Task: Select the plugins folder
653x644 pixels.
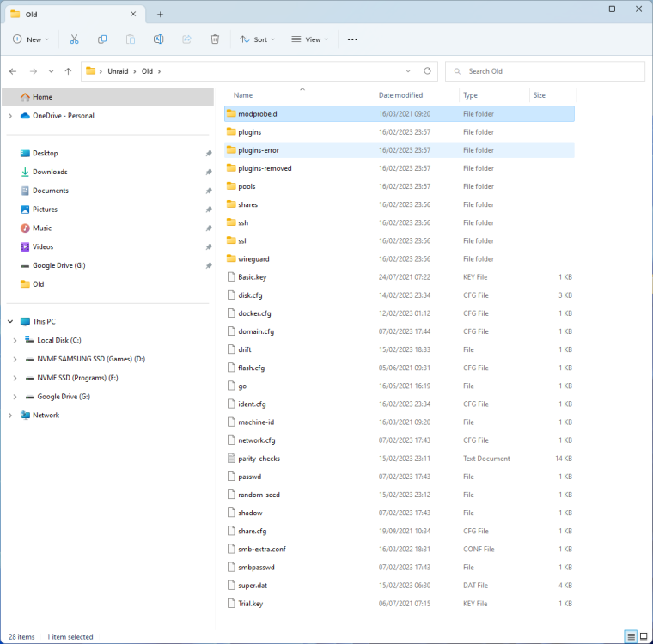Action: tap(400, 132)
